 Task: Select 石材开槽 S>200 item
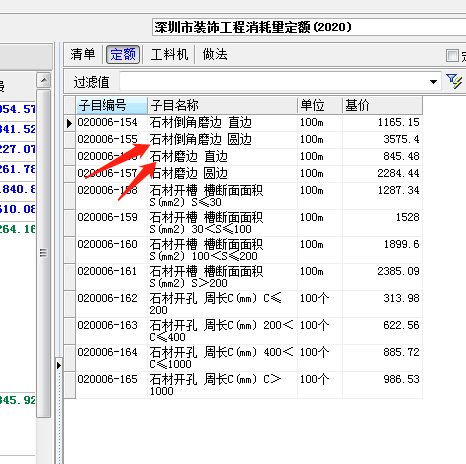tap(222, 277)
